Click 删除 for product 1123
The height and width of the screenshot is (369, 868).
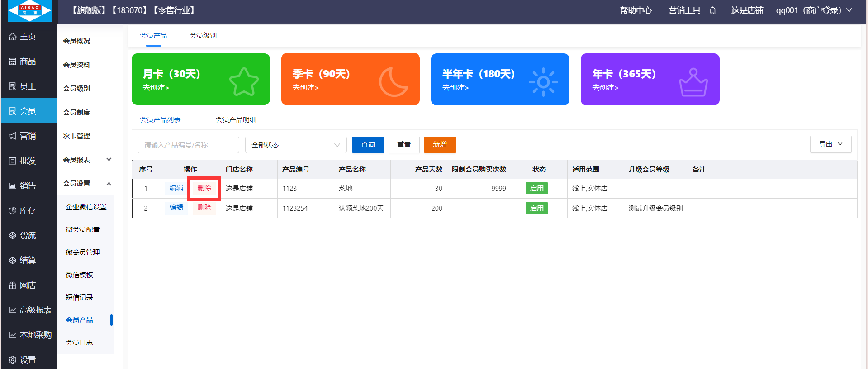point(204,188)
